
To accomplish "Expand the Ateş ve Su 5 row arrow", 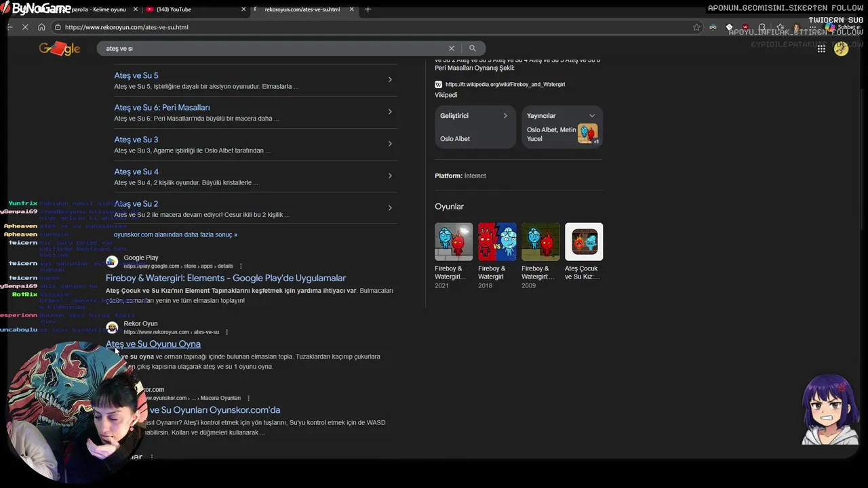I will tap(390, 80).
